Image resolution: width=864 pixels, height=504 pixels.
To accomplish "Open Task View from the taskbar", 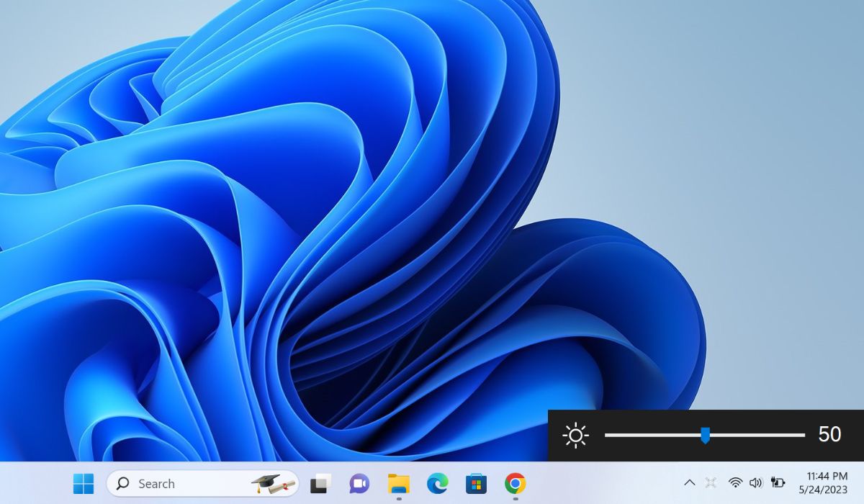I will click(319, 483).
